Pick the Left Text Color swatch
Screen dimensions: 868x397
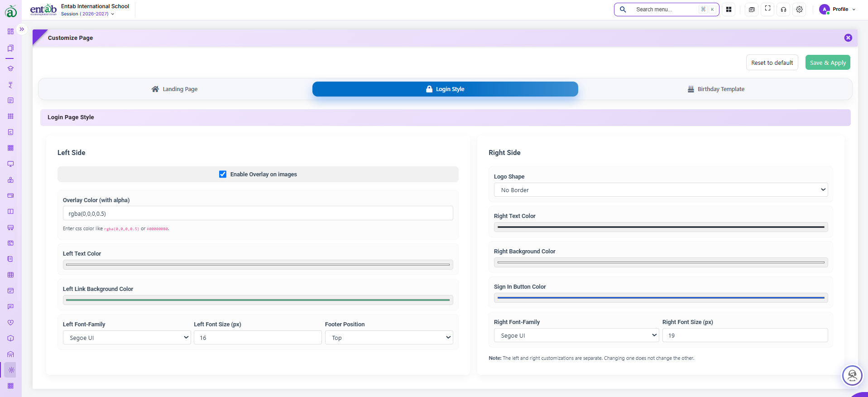click(258, 265)
